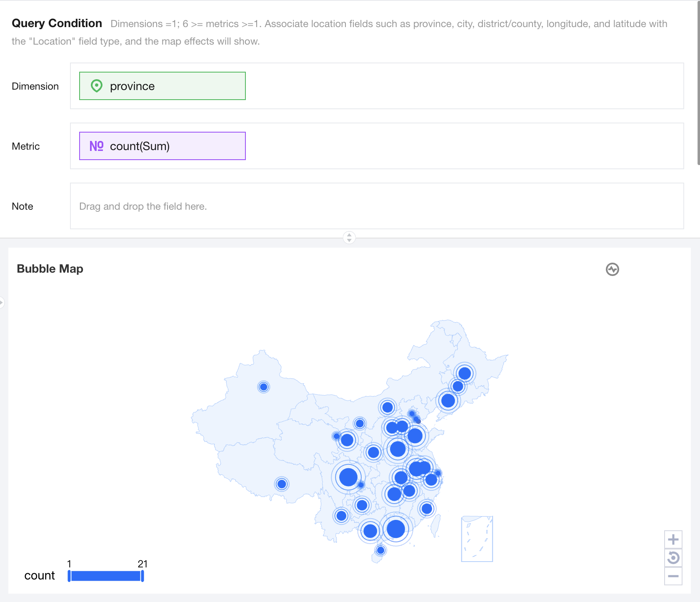Click the Hainan island bubble

tap(380, 550)
